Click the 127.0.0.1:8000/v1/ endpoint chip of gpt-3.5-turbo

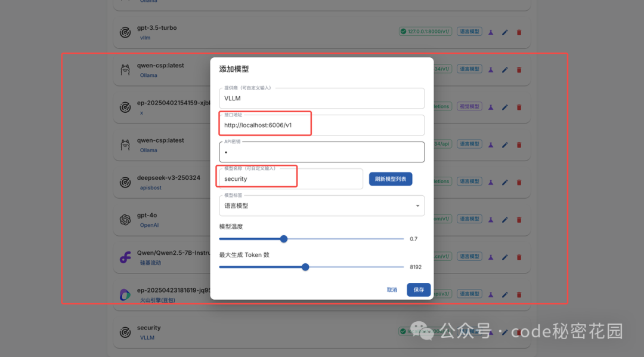[x=426, y=31]
